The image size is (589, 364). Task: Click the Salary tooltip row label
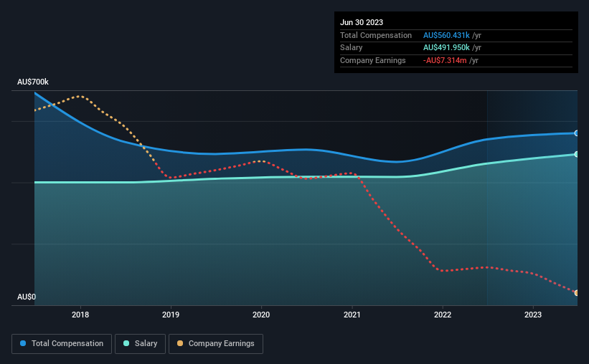[352, 48]
